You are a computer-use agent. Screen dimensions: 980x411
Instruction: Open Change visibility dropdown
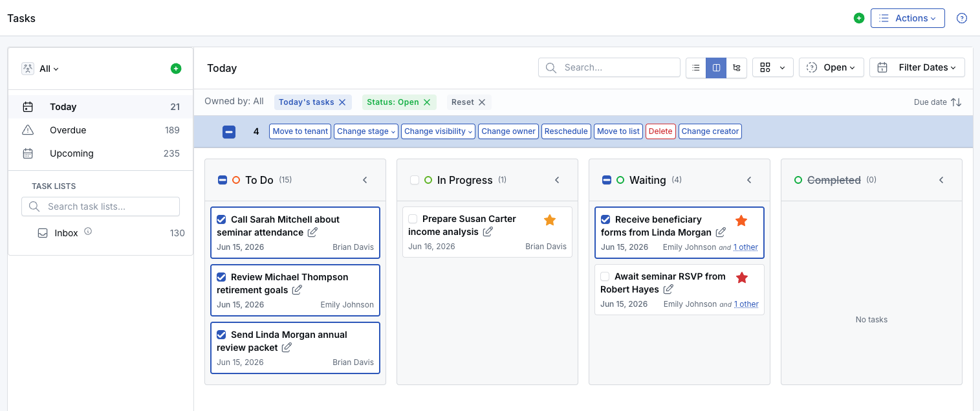[x=438, y=131]
